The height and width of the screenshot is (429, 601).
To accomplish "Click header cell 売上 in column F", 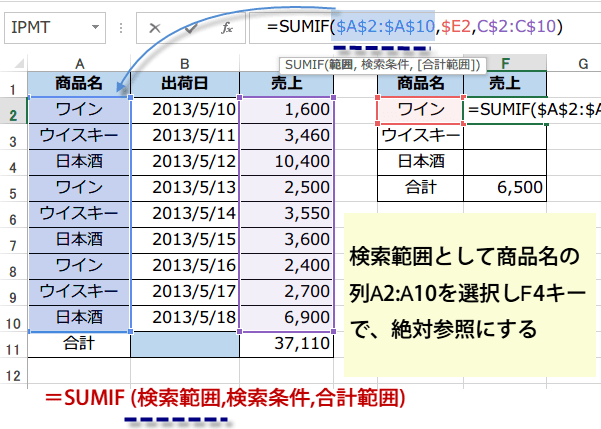I will coord(505,84).
